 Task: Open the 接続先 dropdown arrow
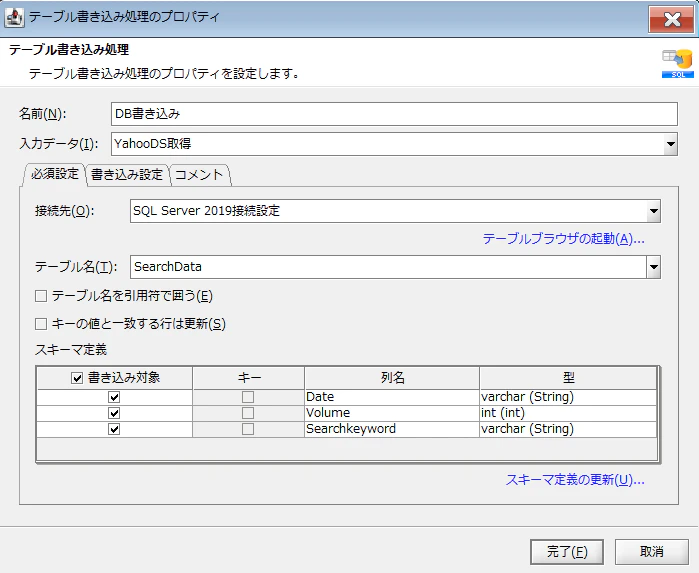(x=654, y=211)
